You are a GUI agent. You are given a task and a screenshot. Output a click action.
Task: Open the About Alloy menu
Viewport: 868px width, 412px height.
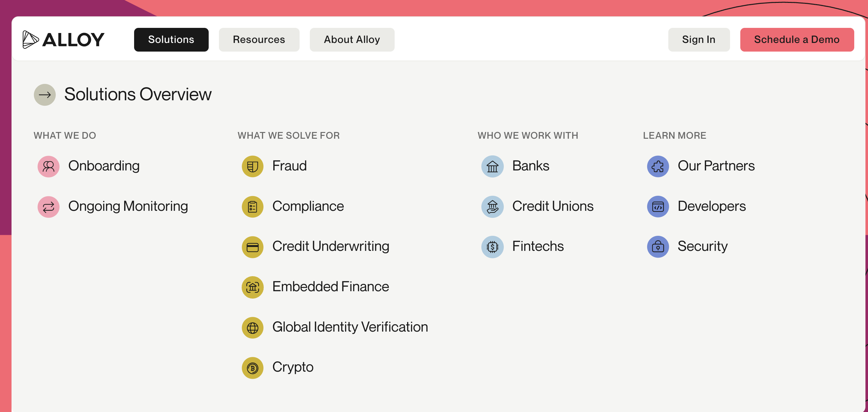[352, 39]
